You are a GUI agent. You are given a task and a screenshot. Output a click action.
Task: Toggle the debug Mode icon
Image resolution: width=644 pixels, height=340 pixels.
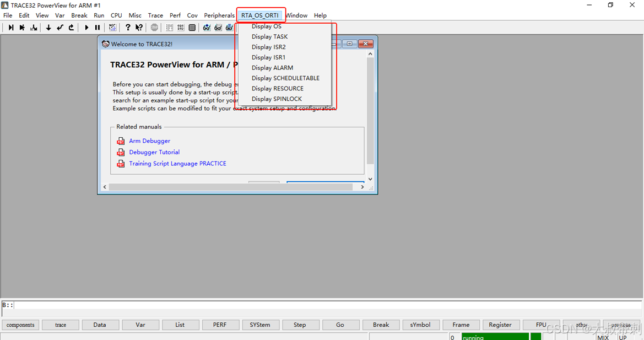coord(112,28)
